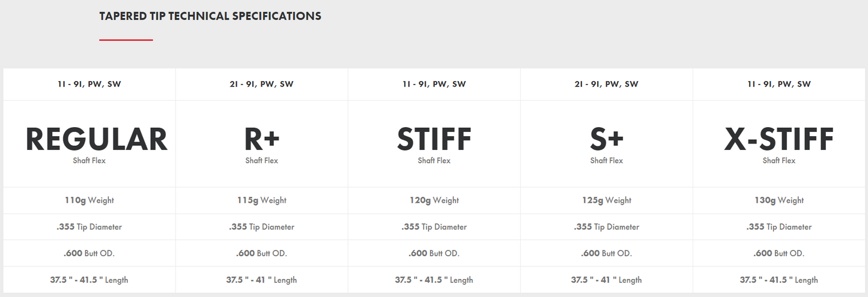Image resolution: width=868 pixels, height=297 pixels.
Task: Select the 110g Weight cell
Action: click(90, 200)
